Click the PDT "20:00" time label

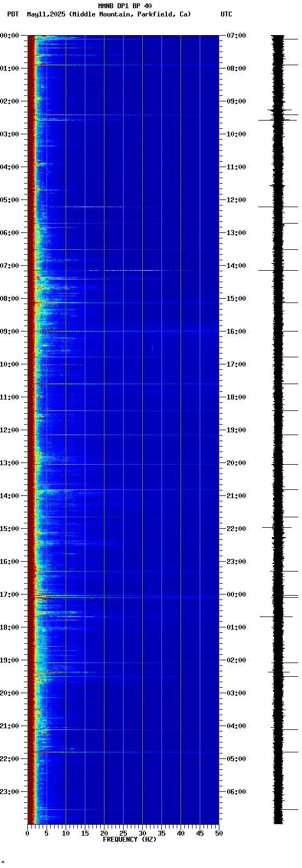tap(9, 693)
